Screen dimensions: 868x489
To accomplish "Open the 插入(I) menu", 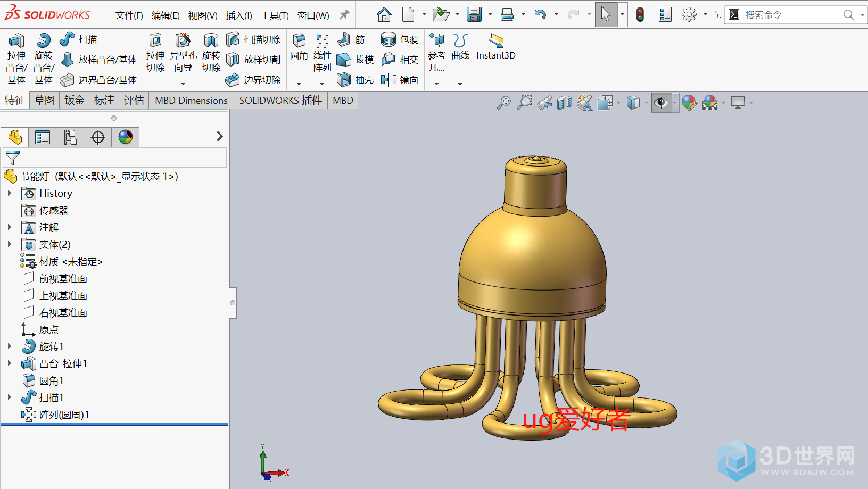I will [x=239, y=15].
